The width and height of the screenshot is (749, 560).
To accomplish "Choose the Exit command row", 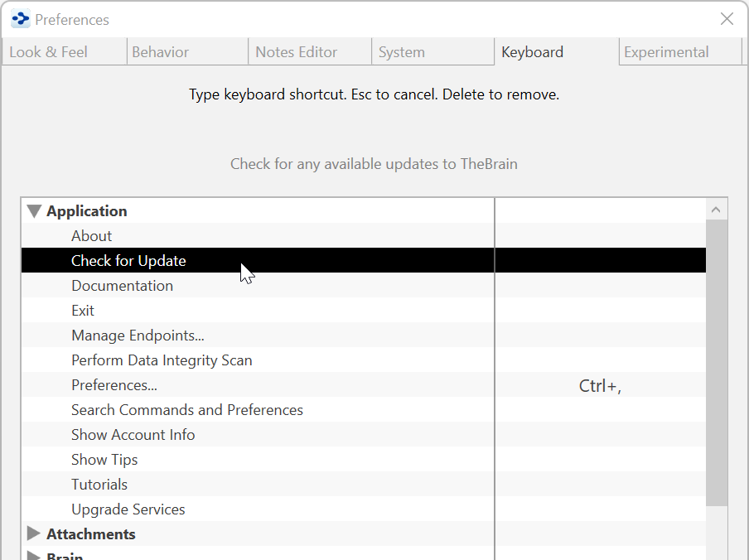I will tap(83, 311).
